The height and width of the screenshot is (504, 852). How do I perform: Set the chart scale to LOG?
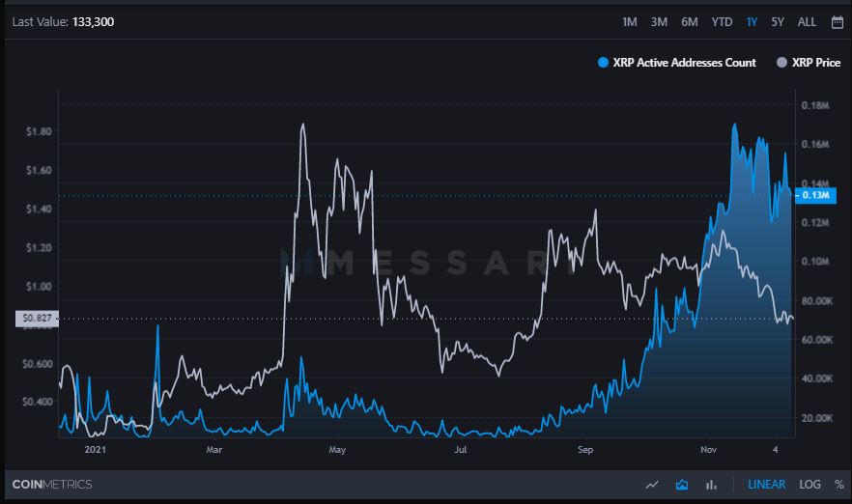tap(809, 485)
